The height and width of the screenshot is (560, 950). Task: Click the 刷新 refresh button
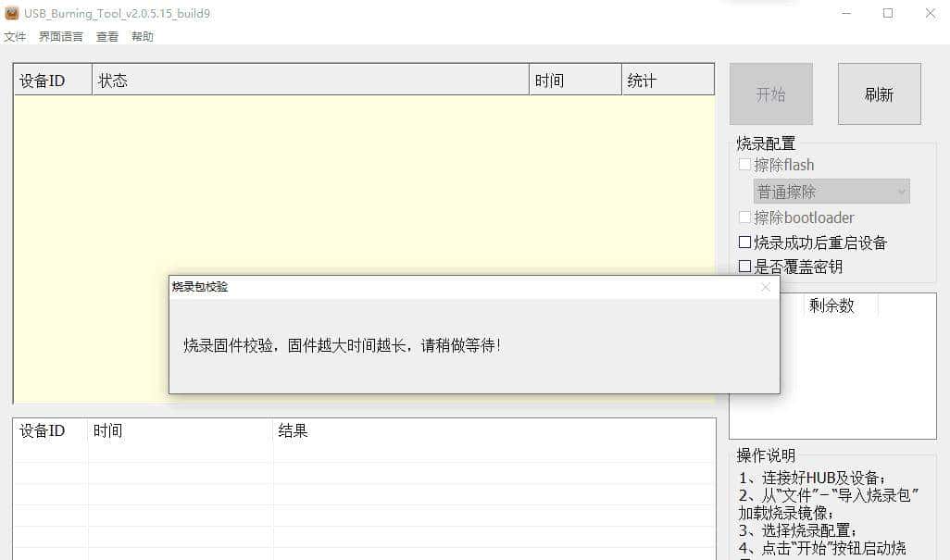click(878, 93)
